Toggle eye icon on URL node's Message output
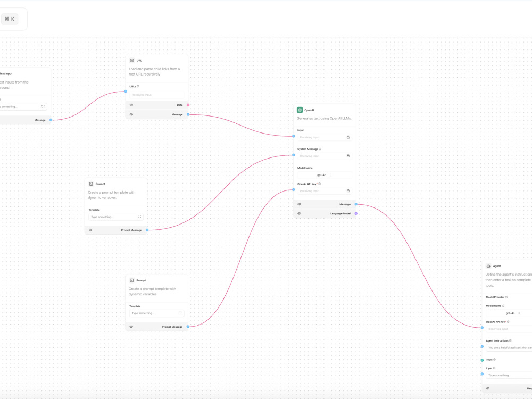The width and height of the screenshot is (532, 399). tap(131, 114)
